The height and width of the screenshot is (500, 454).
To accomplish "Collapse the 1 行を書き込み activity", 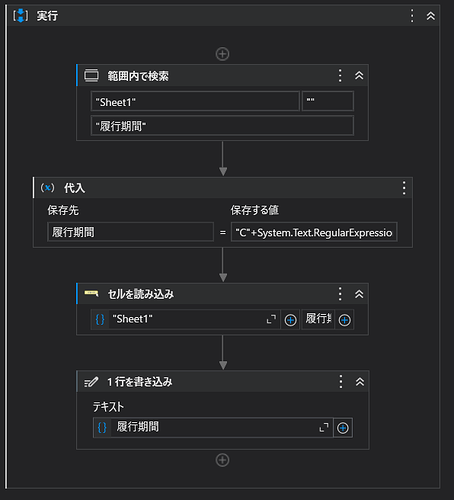I will click(x=360, y=382).
